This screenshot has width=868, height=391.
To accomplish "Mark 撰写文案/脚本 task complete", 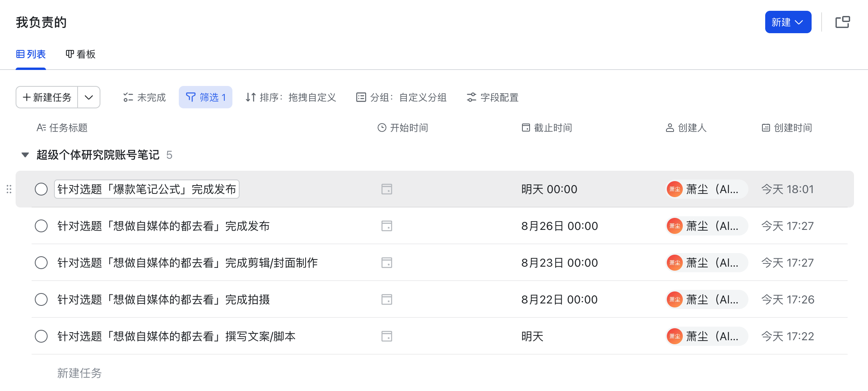I will (x=41, y=336).
